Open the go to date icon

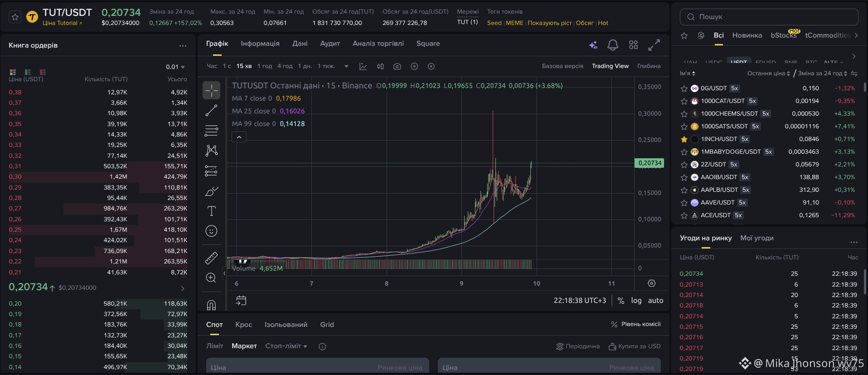point(241,300)
